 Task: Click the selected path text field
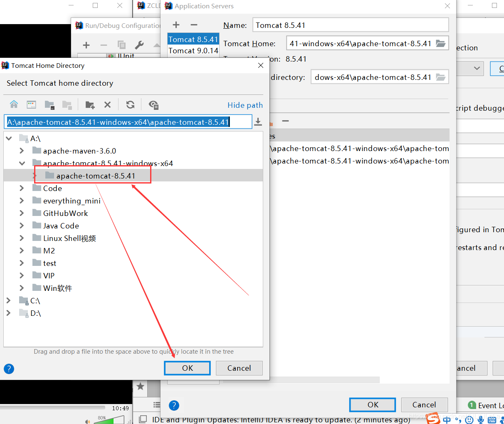click(128, 122)
